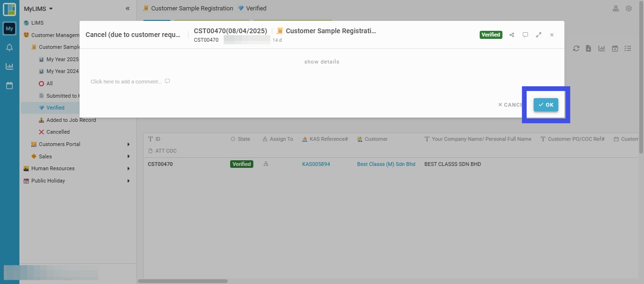Click the refresh icon in the list toolbar
The height and width of the screenshot is (284, 644).
click(x=576, y=48)
